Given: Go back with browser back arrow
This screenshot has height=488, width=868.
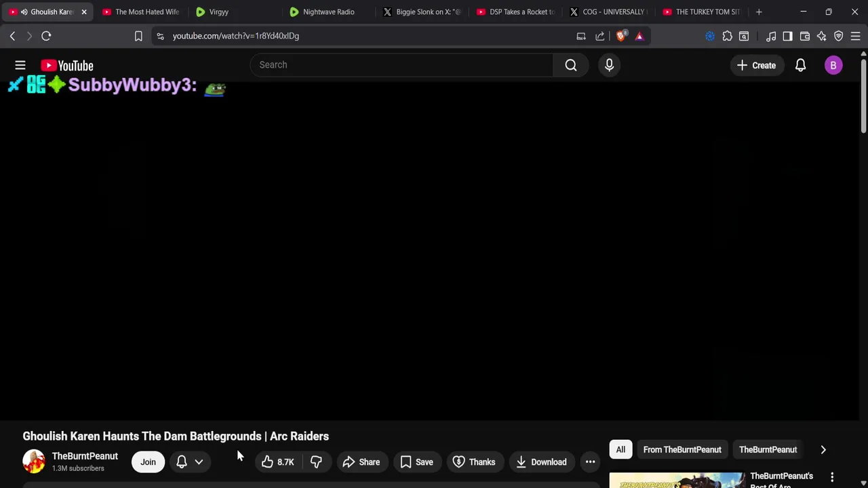Looking at the screenshot, I should pos(12,36).
